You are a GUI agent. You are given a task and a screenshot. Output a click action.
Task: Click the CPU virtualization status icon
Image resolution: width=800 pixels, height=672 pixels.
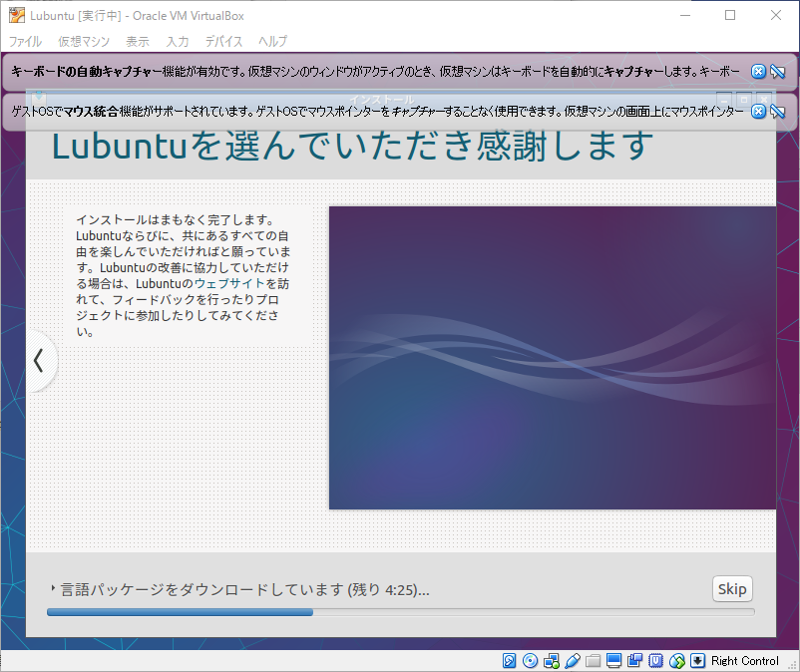(655, 661)
